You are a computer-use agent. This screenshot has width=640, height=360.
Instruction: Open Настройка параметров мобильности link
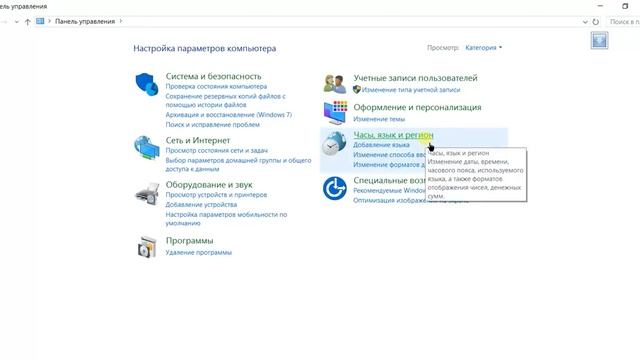227,219
